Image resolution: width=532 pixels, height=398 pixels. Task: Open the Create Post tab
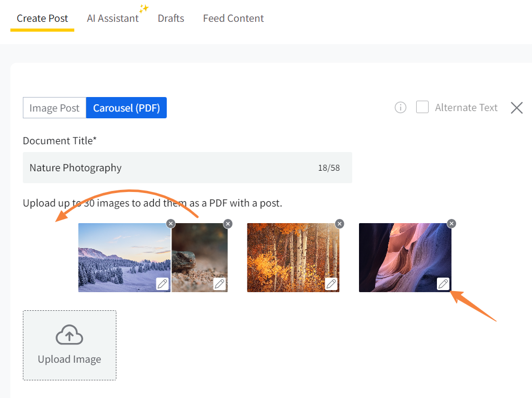click(42, 18)
